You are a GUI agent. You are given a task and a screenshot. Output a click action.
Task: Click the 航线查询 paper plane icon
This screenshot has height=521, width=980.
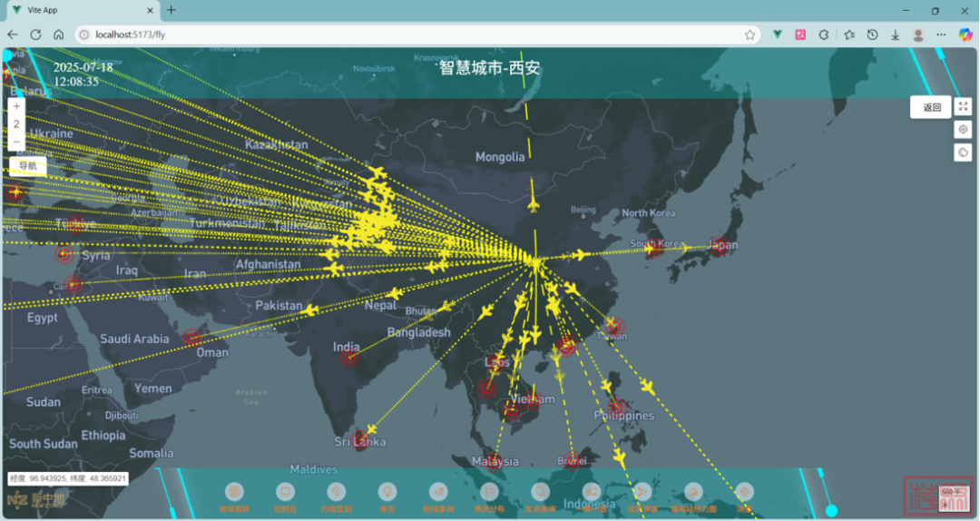click(x=437, y=491)
